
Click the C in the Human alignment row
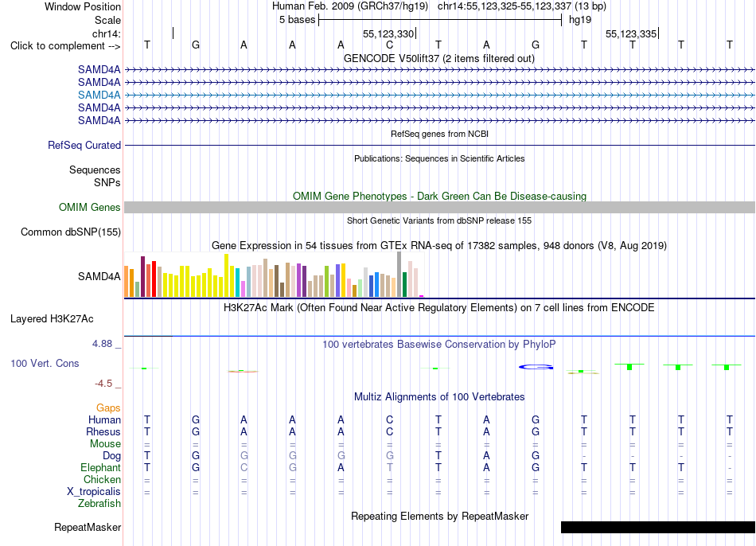390,419
